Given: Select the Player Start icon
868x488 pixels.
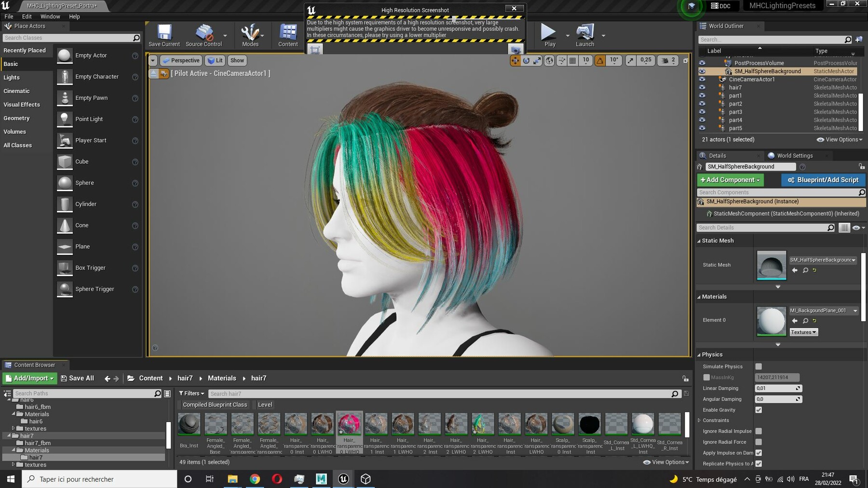Looking at the screenshot, I should point(64,140).
